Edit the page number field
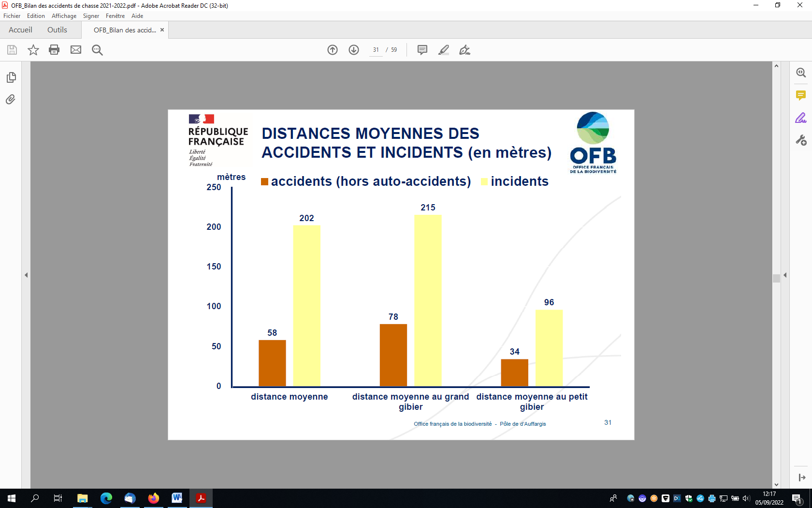The image size is (812, 508). click(376, 50)
